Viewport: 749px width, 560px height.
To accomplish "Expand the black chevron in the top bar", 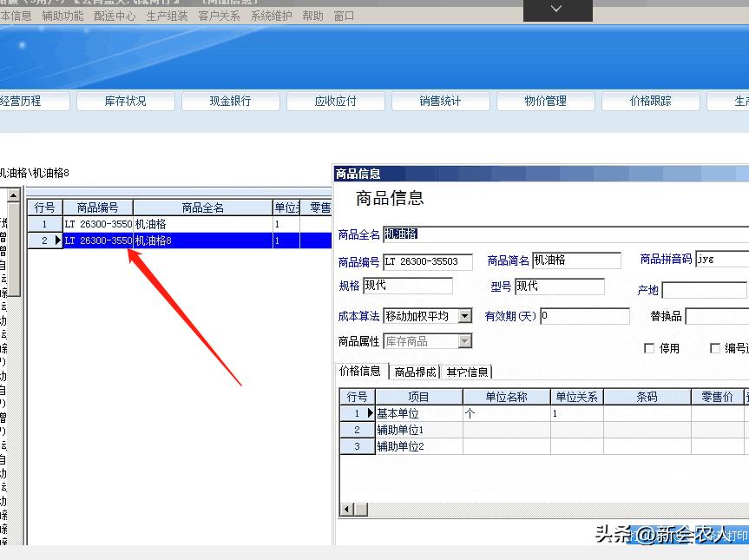I will click(x=557, y=10).
